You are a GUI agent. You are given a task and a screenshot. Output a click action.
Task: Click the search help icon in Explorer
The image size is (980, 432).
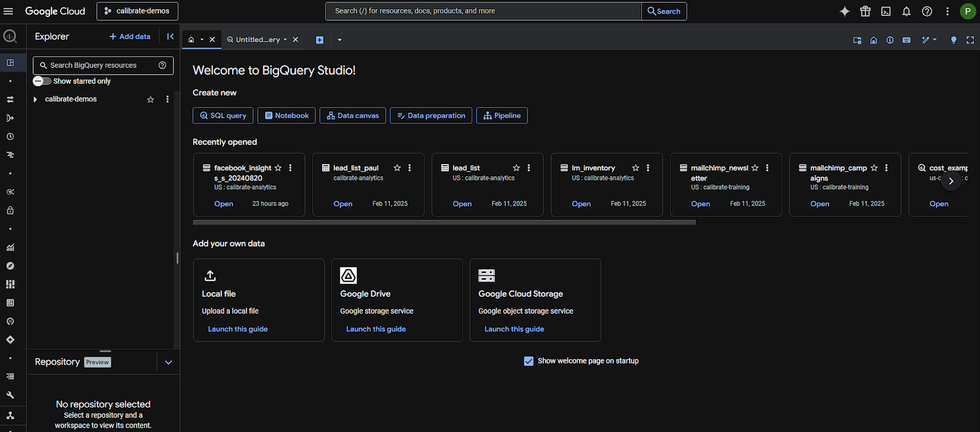tap(162, 65)
